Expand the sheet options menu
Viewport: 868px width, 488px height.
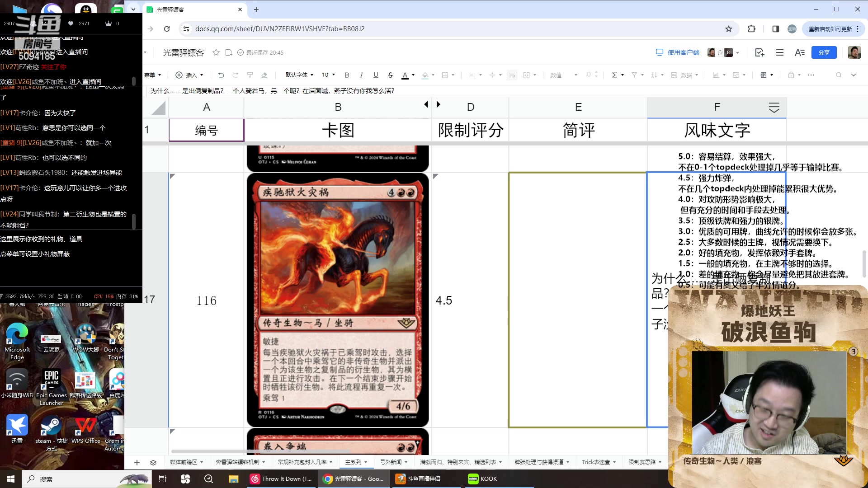click(153, 462)
